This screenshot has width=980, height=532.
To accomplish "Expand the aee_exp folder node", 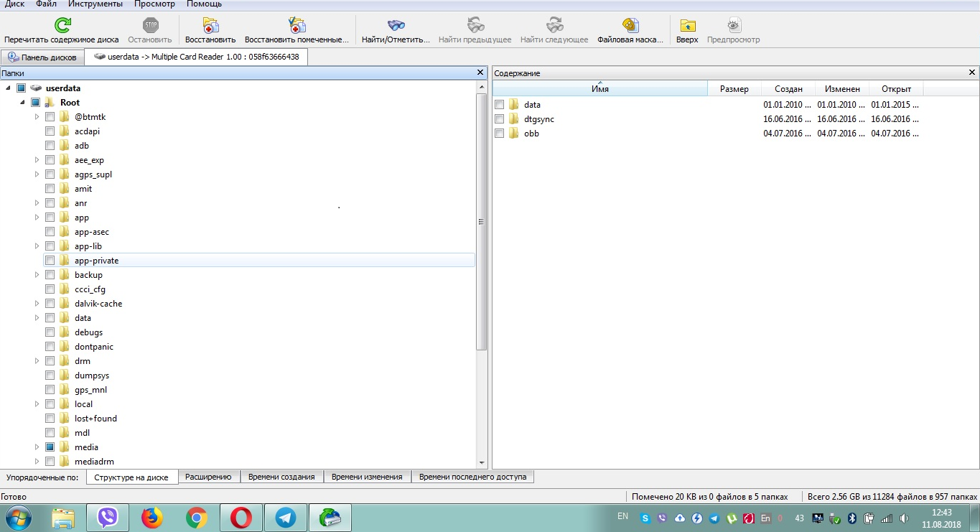I will (x=37, y=160).
